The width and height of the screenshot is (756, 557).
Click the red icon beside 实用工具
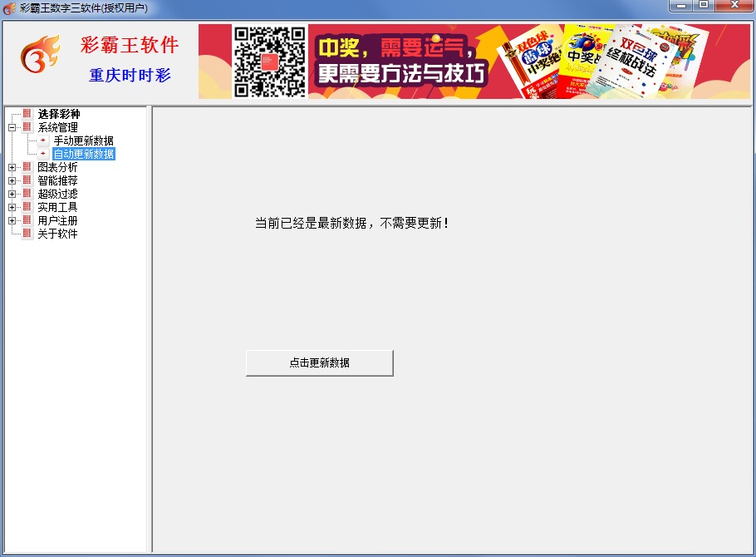coord(27,207)
